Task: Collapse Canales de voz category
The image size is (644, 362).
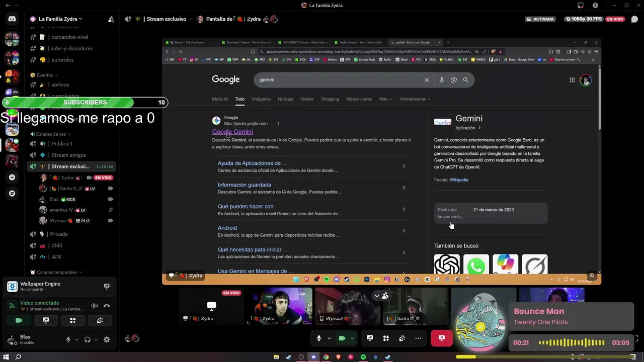Action: (x=50, y=134)
